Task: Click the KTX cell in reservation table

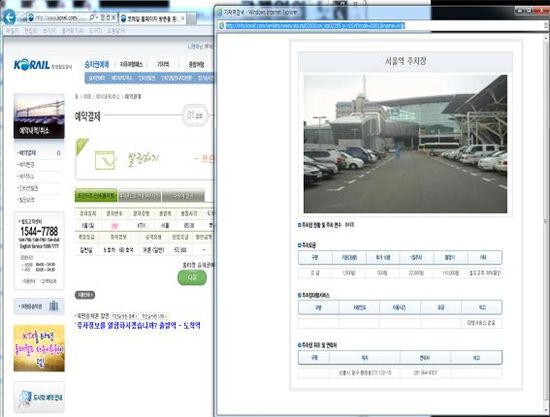Action: pos(141,226)
